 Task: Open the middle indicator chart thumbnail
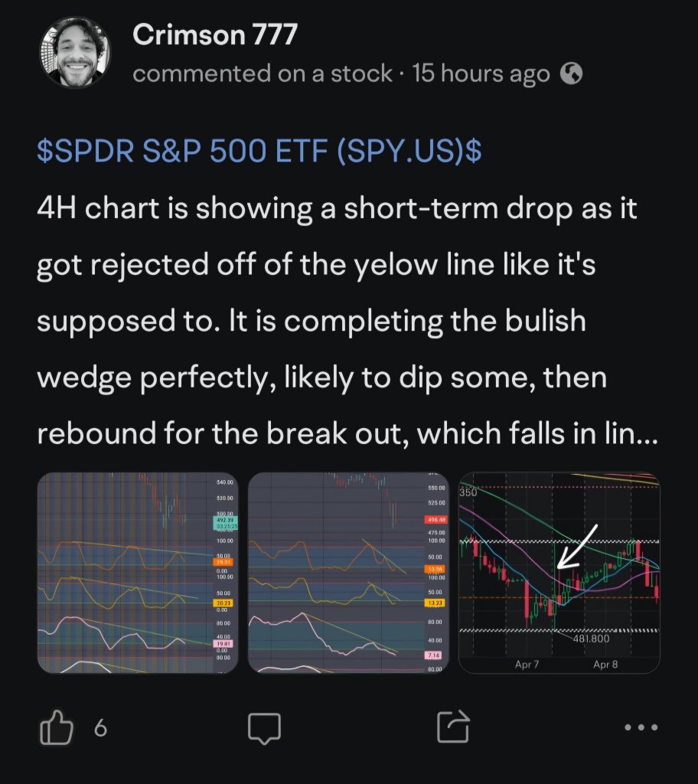coord(348,573)
